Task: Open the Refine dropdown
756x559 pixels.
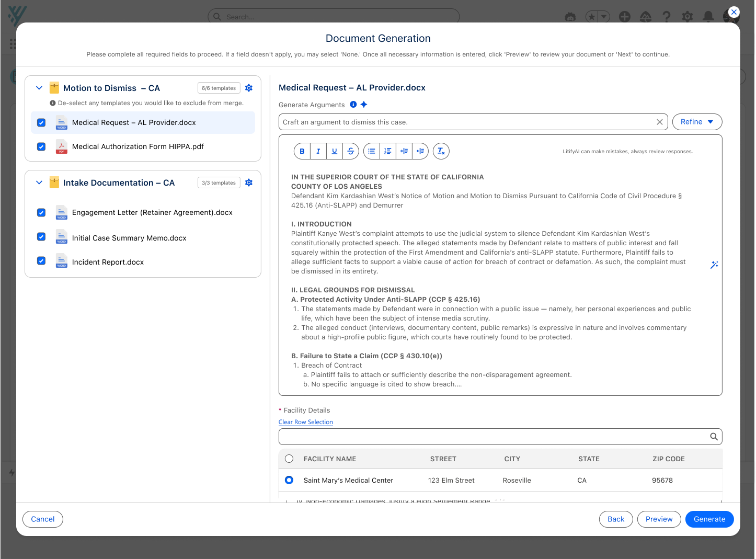Action: [697, 122]
